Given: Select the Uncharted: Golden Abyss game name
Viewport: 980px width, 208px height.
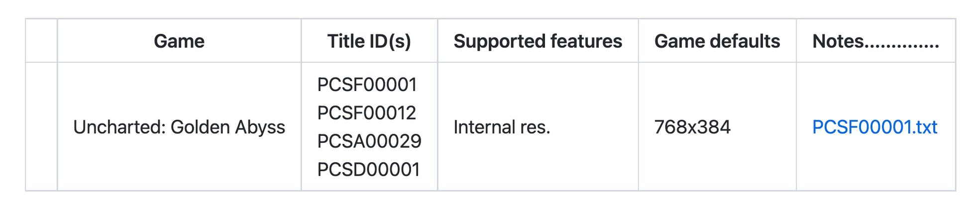Looking at the screenshot, I should 179,127.
